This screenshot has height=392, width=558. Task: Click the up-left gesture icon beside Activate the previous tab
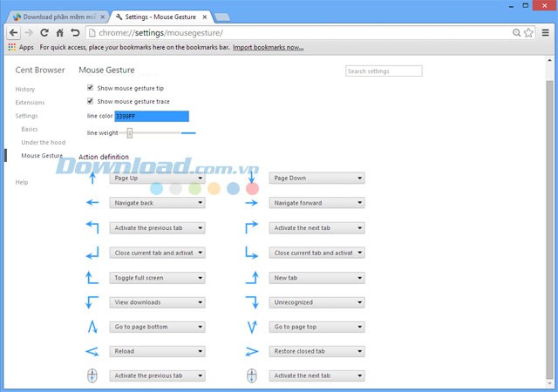(92, 227)
